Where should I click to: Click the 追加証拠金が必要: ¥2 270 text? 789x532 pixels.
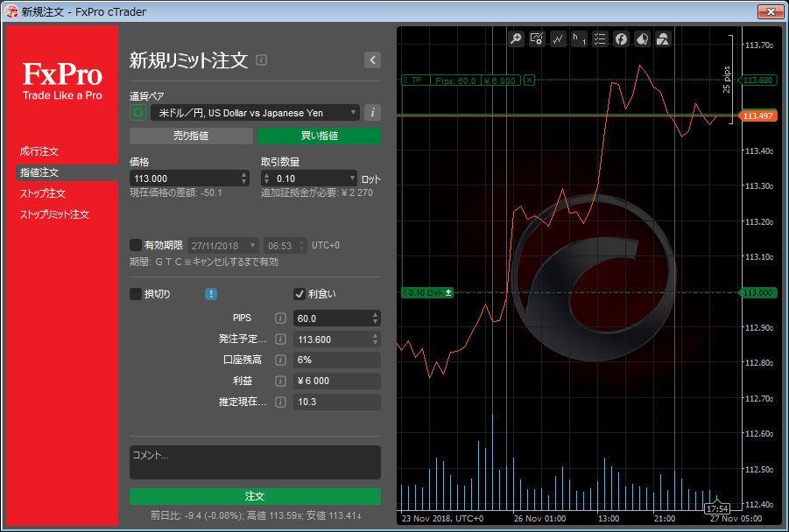point(317,193)
